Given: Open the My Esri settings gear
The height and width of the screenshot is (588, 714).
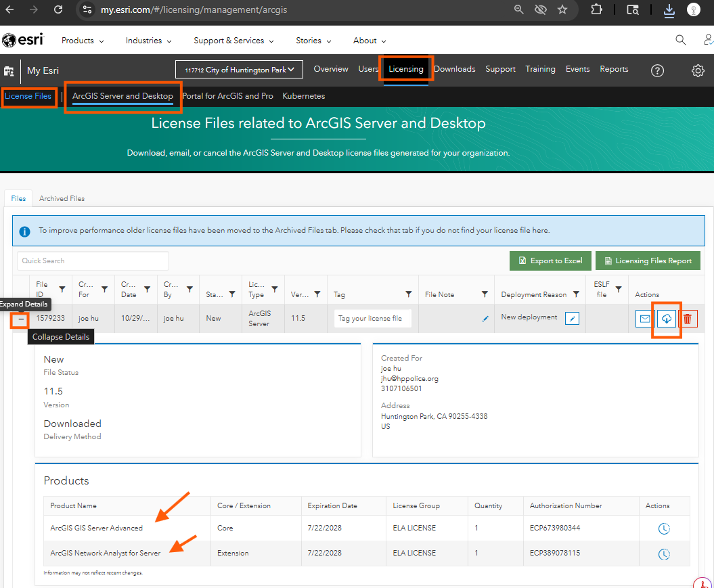Looking at the screenshot, I should click(x=698, y=70).
